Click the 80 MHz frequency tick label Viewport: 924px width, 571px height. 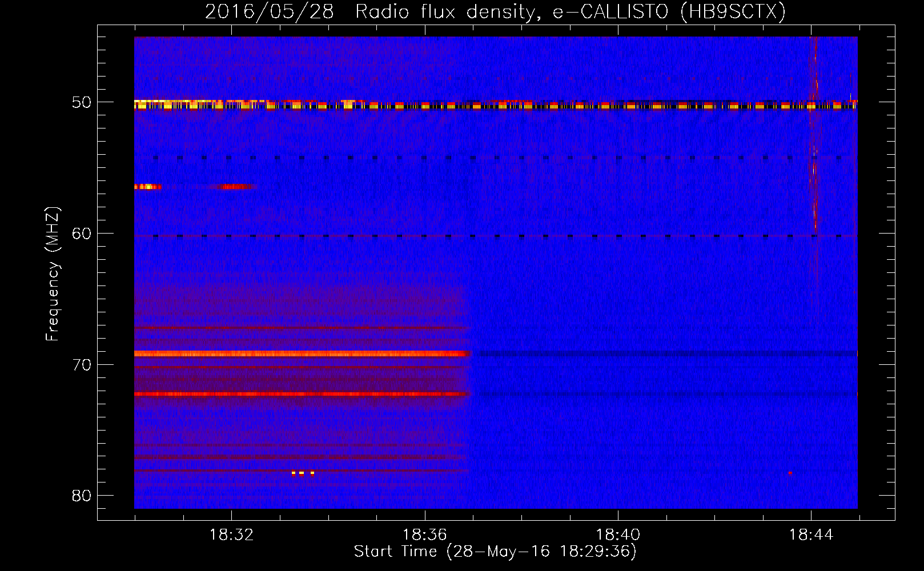pyautogui.click(x=82, y=496)
